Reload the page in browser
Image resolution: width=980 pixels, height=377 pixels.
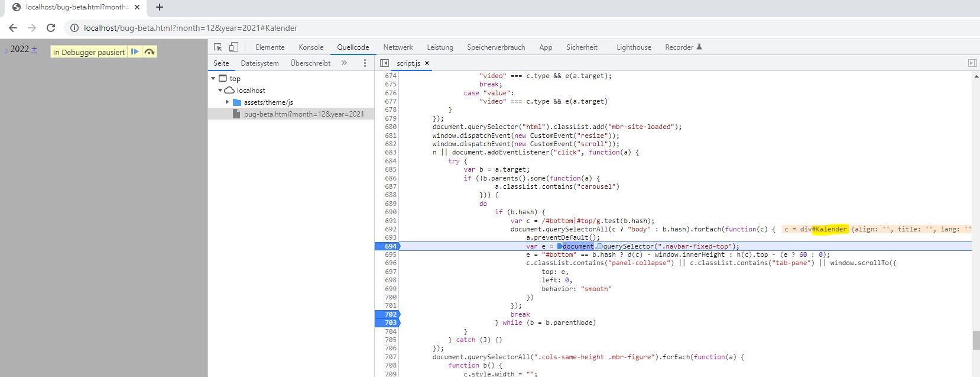pos(51,28)
